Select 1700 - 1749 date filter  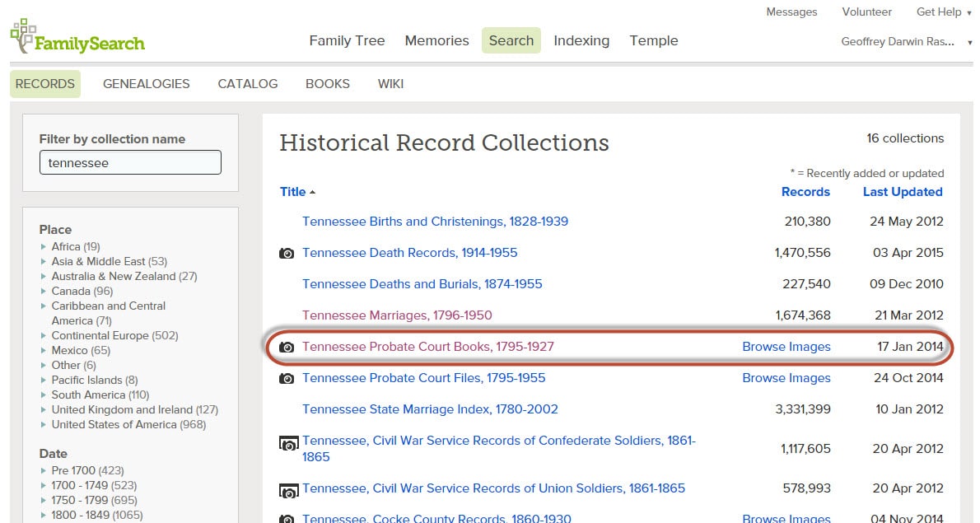click(x=94, y=485)
